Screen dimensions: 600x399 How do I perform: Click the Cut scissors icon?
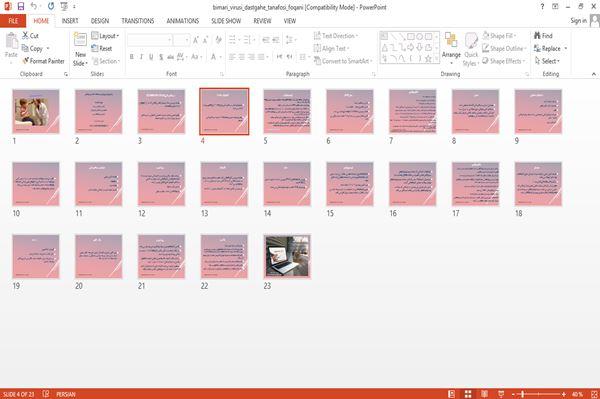click(x=25, y=36)
